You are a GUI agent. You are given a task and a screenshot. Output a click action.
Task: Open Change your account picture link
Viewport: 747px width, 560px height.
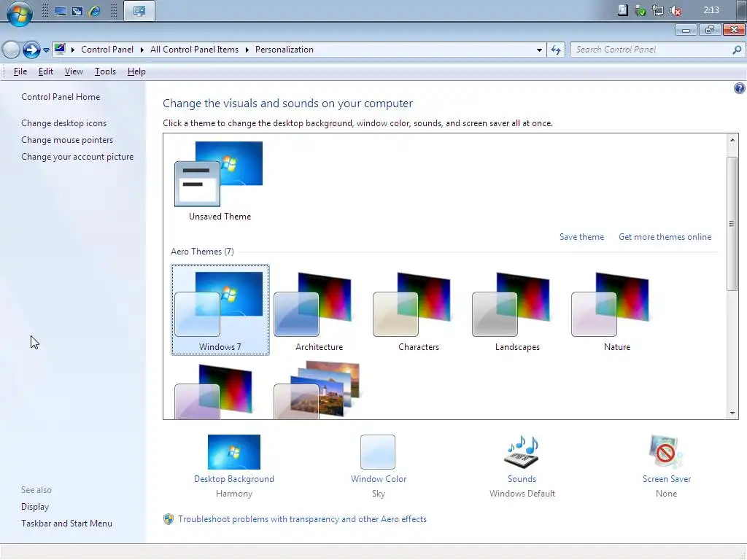77,157
